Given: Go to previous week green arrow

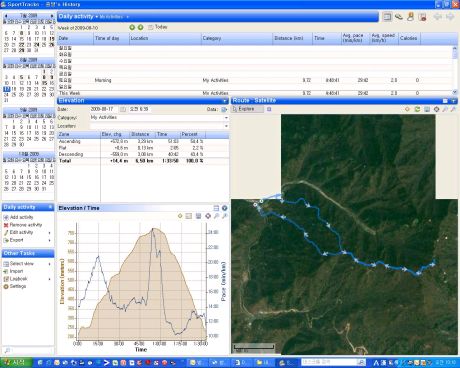Looking at the screenshot, I should (x=132, y=27).
